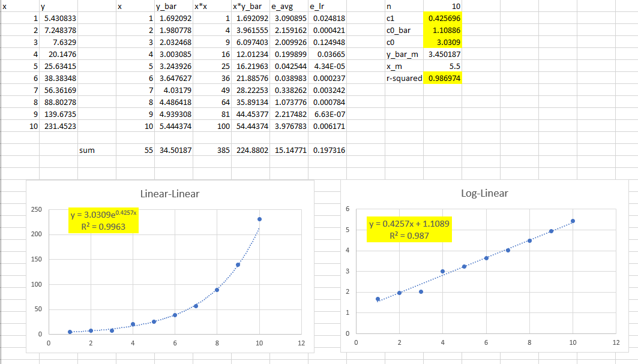Select the highlighted c0 value 3.0309

click(443, 43)
